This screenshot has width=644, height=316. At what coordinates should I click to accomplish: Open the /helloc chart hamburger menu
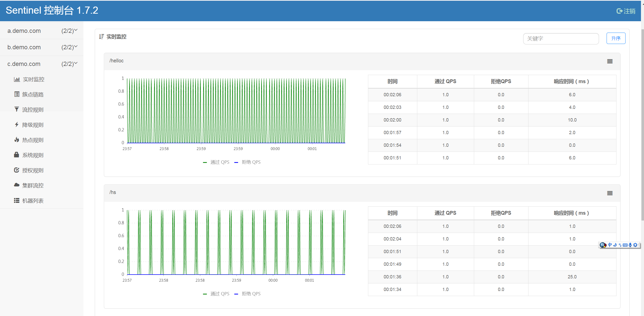(610, 61)
